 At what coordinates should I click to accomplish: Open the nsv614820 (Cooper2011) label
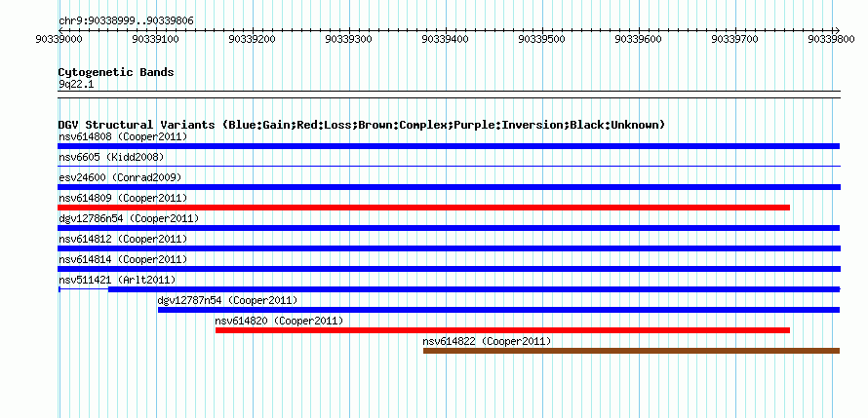[x=279, y=321]
